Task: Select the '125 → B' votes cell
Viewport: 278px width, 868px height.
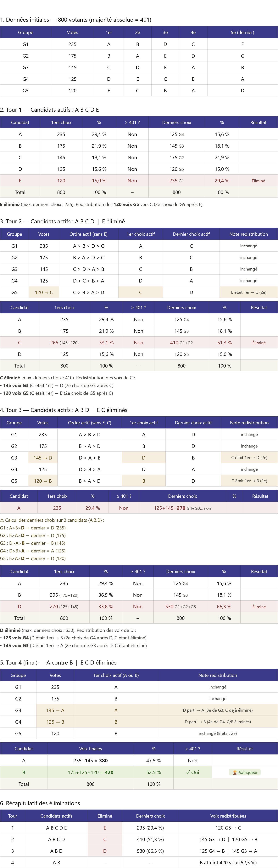Action: pyautogui.click(x=55, y=722)
